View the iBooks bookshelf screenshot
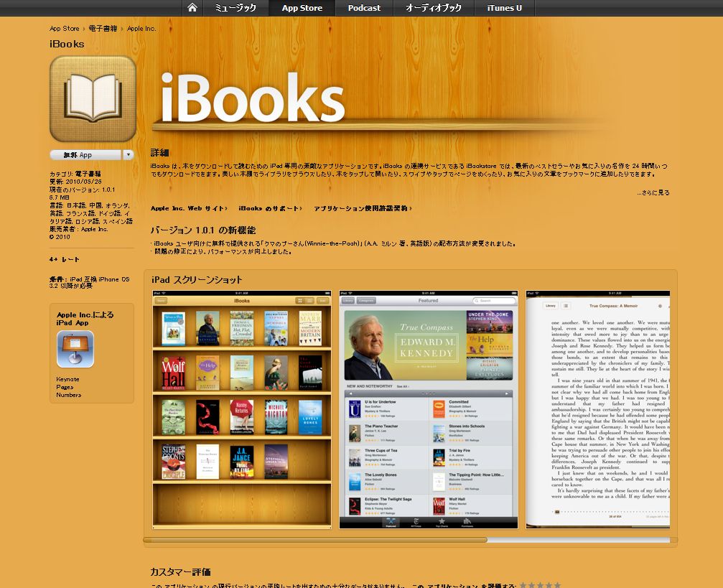 [x=242, y=409]
